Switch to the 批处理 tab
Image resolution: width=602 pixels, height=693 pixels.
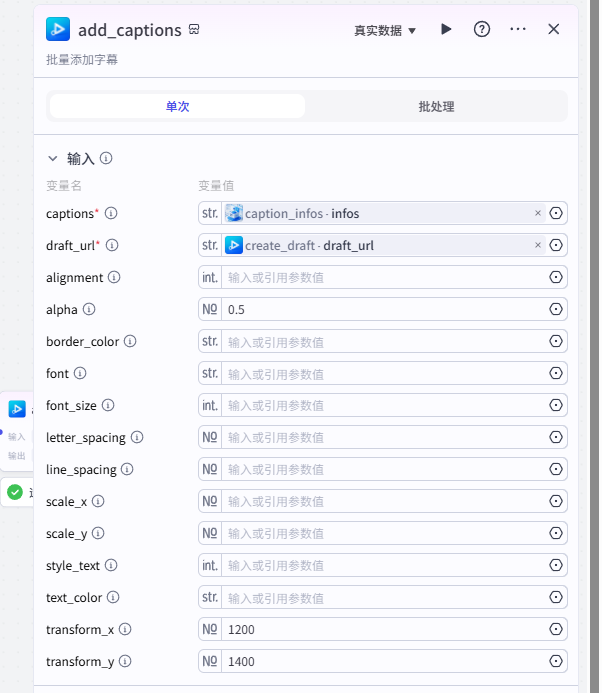pos(436,106)
